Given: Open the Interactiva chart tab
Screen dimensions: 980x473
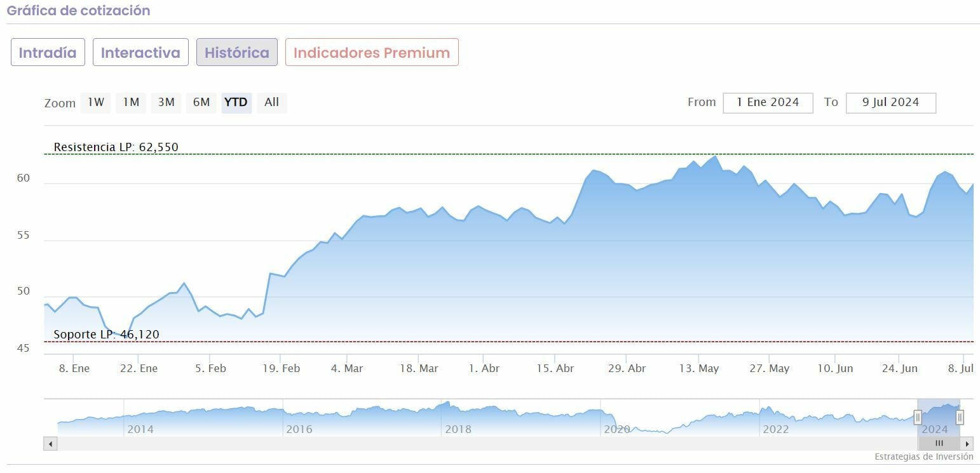Looking at the screenshot, I should tap(140, 53).
